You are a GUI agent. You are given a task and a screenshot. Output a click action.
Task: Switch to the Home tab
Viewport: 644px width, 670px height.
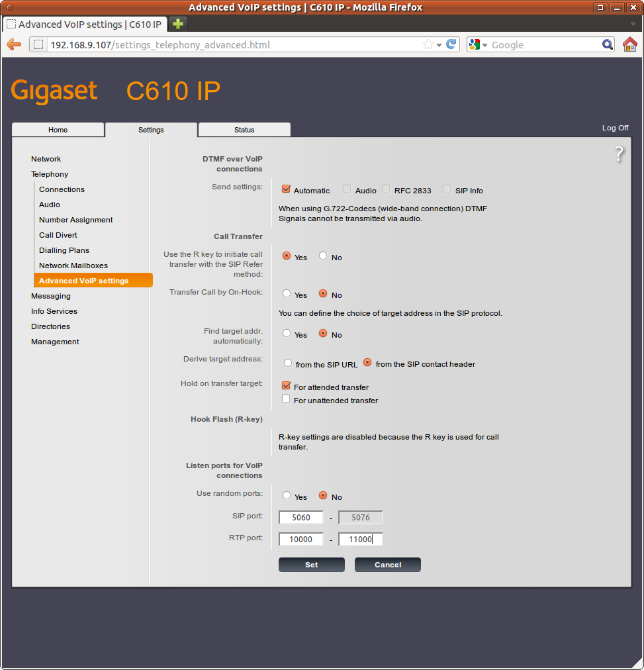[x=58, y=130]
